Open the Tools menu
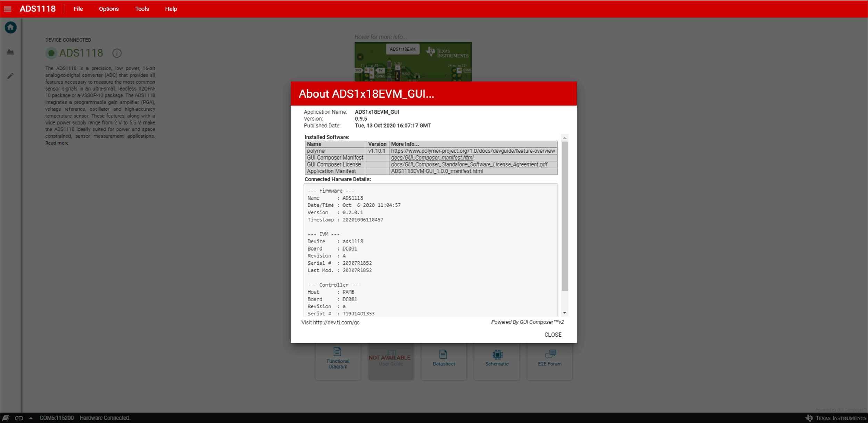Screen dimensions: 868x423 coord(141,9)
